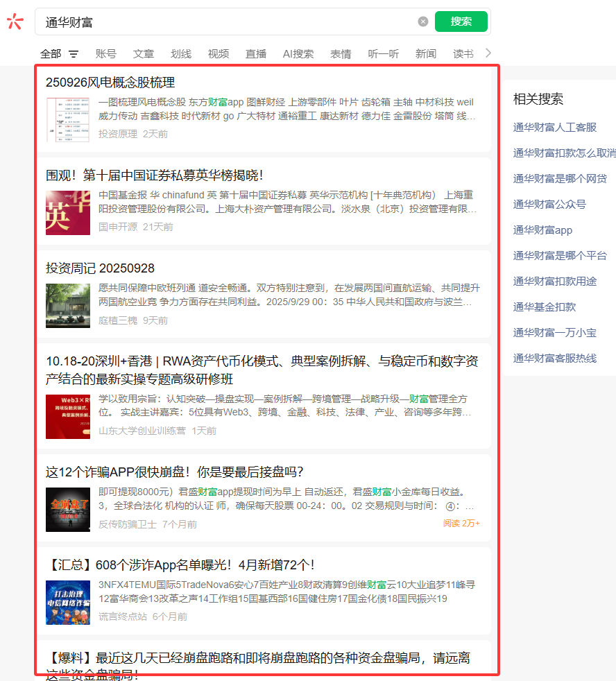
Task: Switch to the 划线 tab
Action: (181, 54)
